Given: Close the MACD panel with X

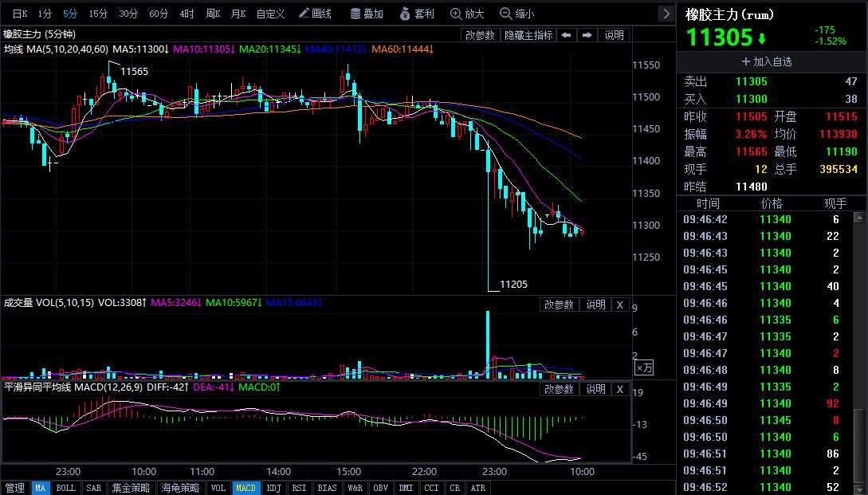Looking at the screenshot, I should 620,389.
